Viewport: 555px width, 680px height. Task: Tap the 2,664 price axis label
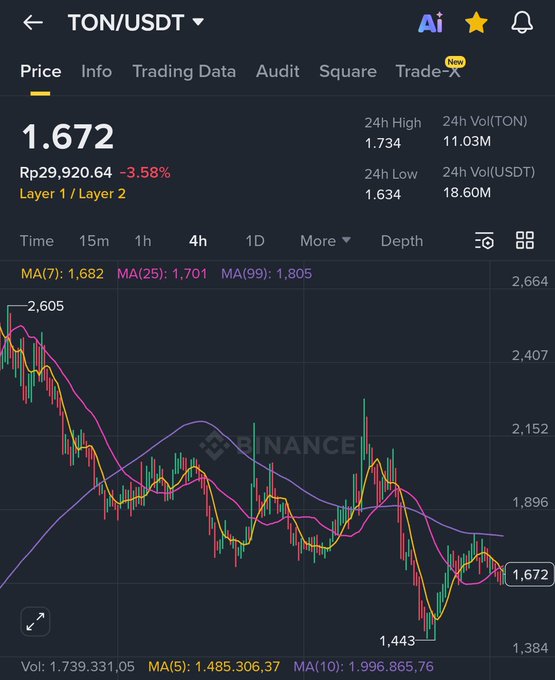[530, 281]
